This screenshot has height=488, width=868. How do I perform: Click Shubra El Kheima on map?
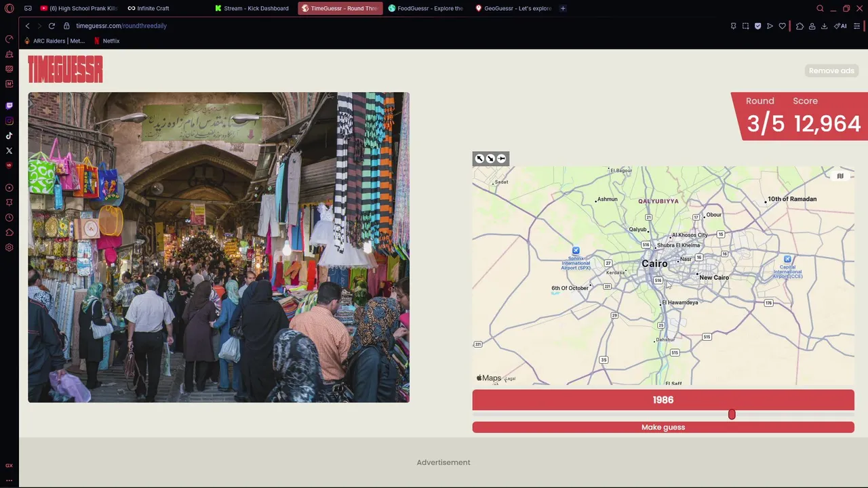pos(678,245)
